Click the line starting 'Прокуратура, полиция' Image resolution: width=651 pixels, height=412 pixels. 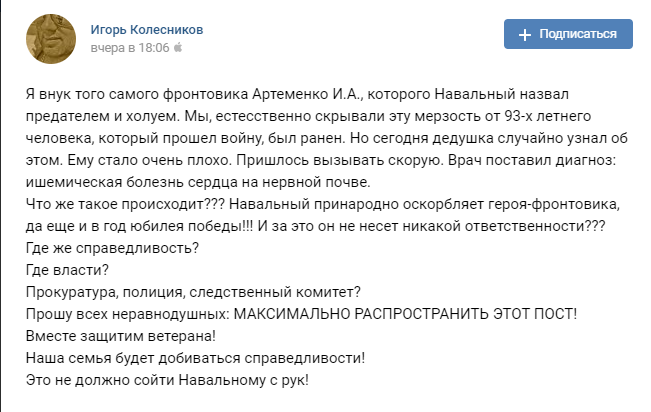pos(193,292)
